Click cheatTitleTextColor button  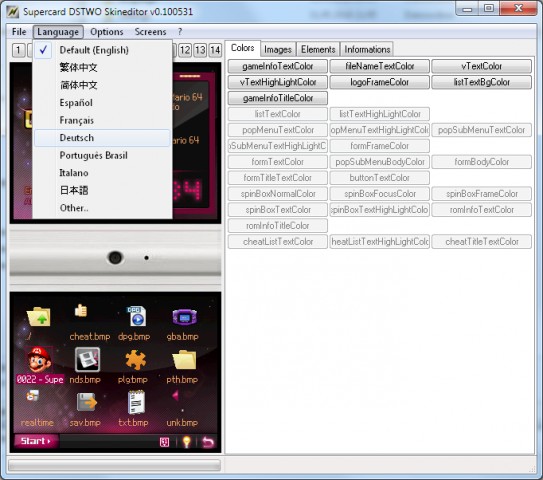click(482, 241)
